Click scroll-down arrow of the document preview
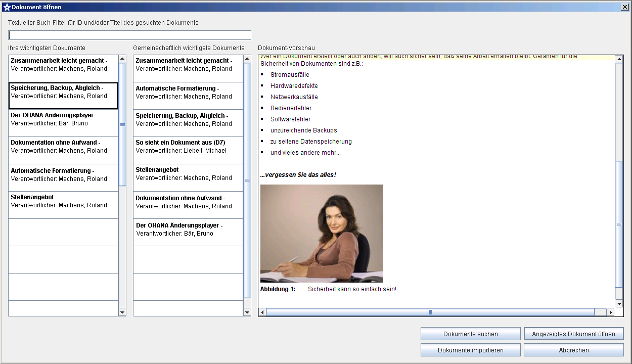This screenshot has height=364, width=632. tap(619, 303)
